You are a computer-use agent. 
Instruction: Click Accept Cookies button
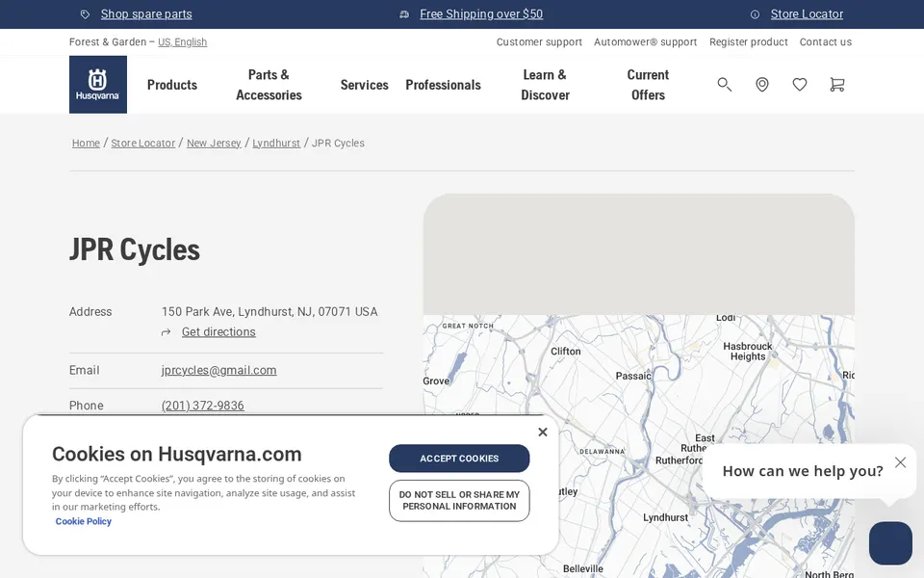[x=459, y=459]
